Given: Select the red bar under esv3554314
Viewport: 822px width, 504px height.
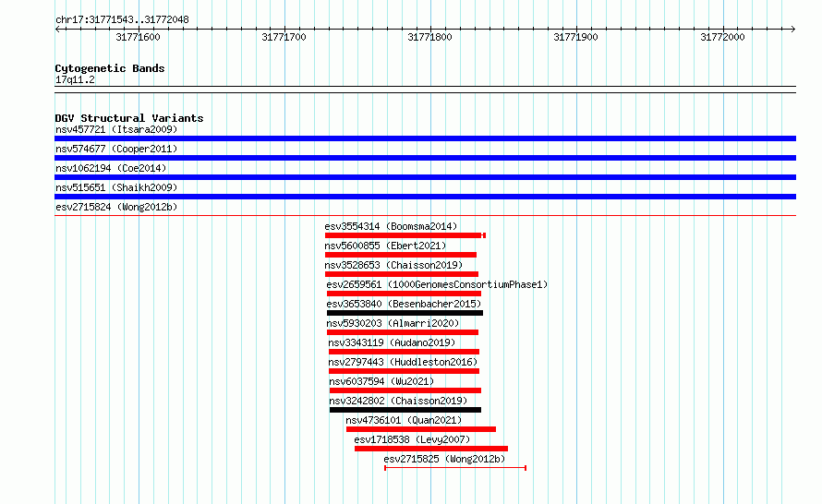Looking at the screenshot, I should [405, 235].
